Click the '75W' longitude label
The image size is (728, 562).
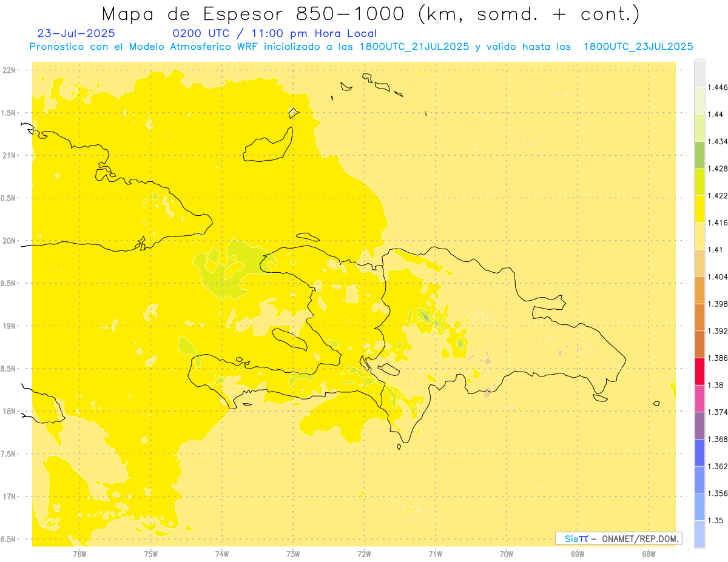[151, 554]
